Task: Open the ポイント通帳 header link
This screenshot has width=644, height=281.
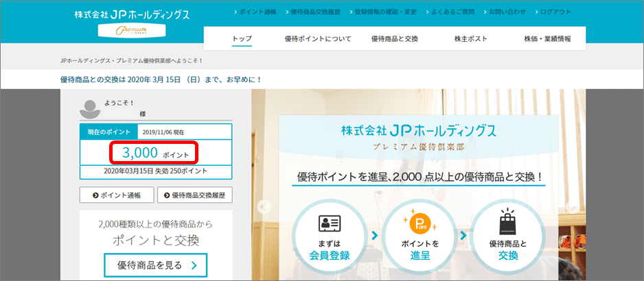Action: pos(255,12)
